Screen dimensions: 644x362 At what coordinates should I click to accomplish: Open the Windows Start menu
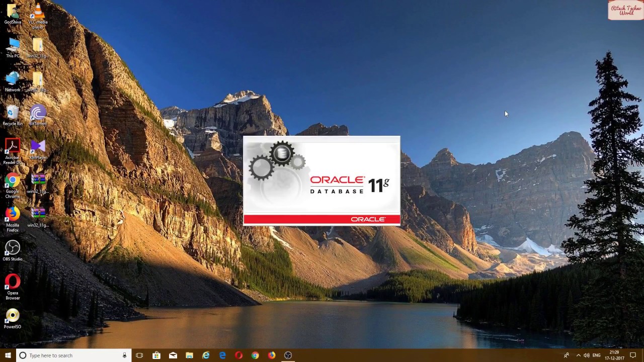tap(8, 355)
